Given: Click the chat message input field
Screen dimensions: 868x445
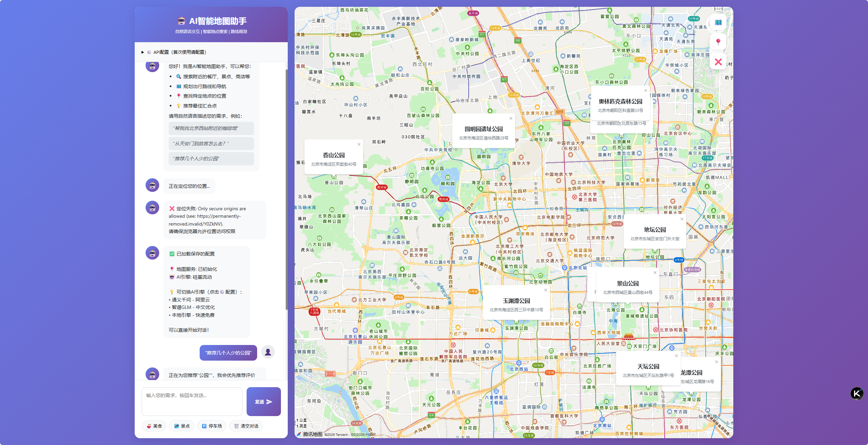Looking at the screenshot, I should click(192, 401).
